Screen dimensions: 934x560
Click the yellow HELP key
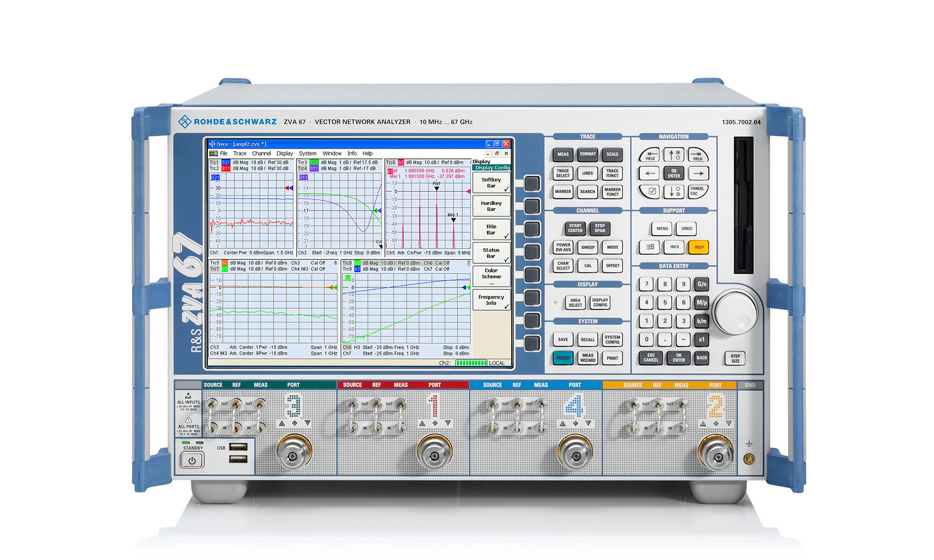(x=699, y=247)
